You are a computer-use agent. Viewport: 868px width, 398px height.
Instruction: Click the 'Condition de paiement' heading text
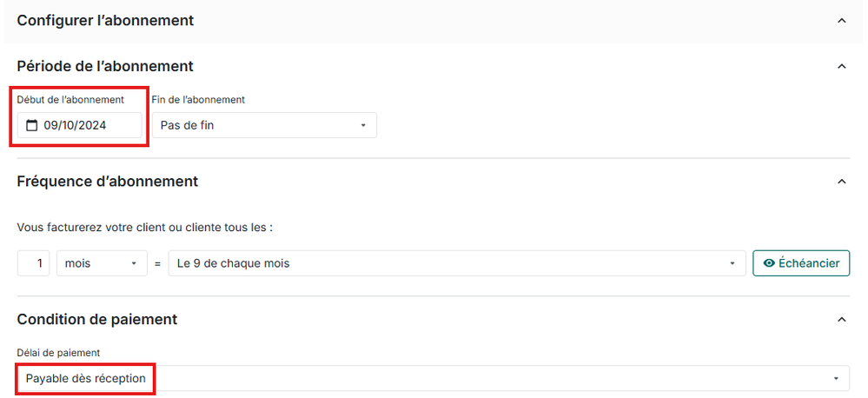pyautogui.click(x=97, y=320)
